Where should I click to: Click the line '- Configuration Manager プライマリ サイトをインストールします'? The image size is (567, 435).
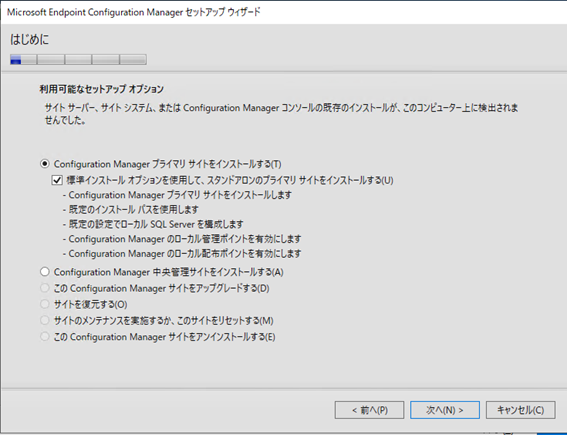(177, 195)
